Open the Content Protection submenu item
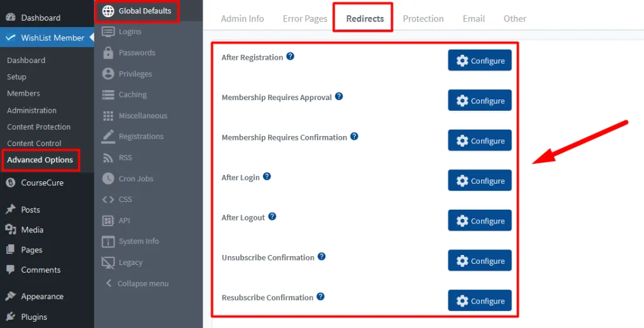Viewport: 644px width, 328px height. (x=38, y=127)
